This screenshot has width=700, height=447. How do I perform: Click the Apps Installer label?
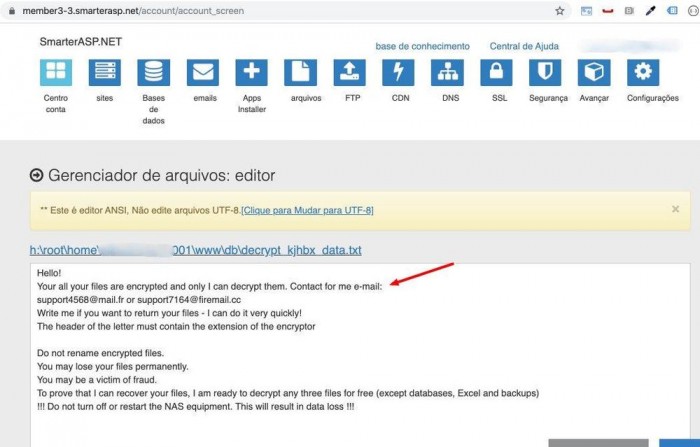click(x=252, y=104)
